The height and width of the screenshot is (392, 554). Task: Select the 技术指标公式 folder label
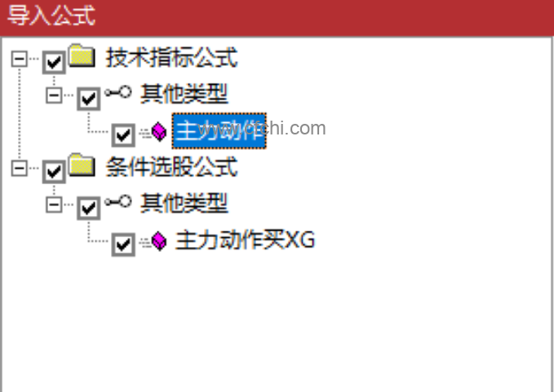[x=171, y=57]
